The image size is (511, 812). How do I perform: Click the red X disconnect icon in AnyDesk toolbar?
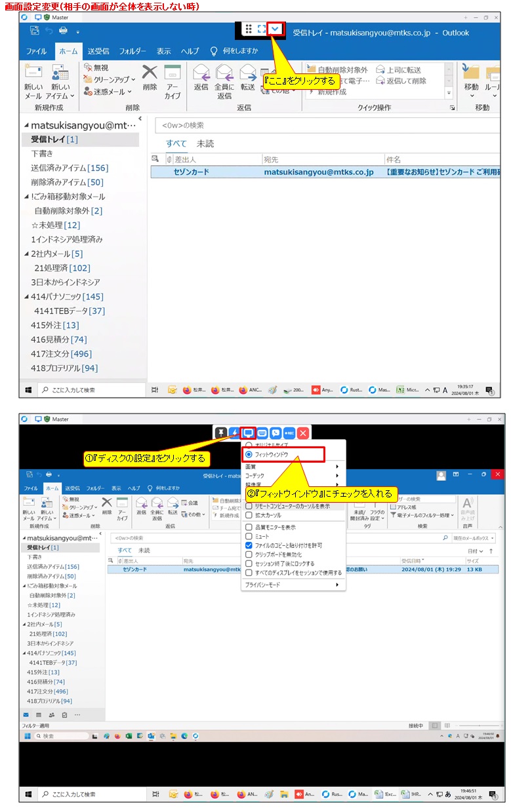click(303, 433)
